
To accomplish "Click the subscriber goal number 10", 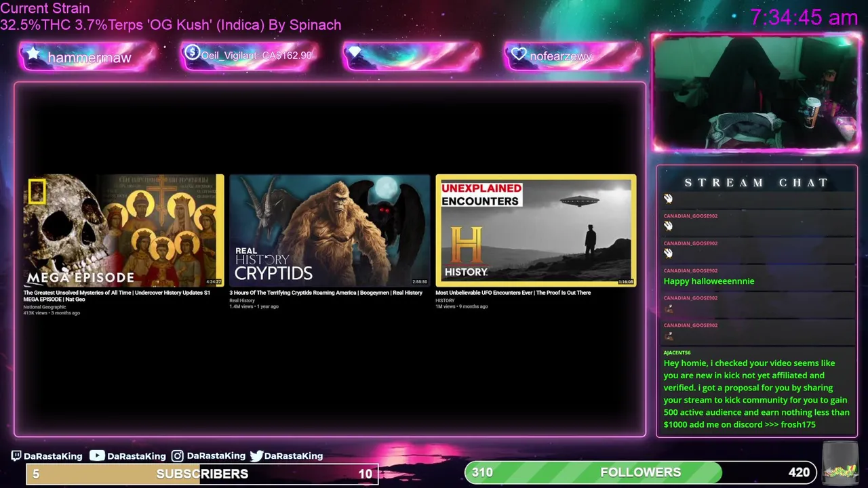I will [x=366, y=474].
